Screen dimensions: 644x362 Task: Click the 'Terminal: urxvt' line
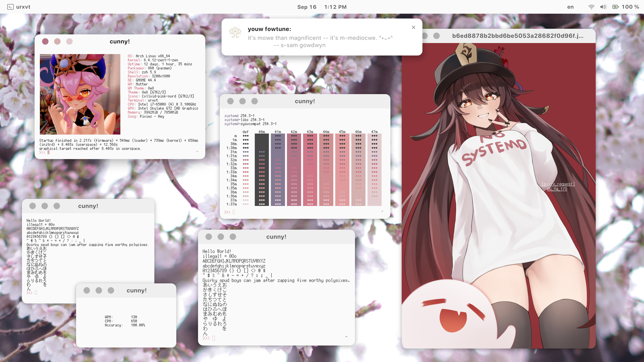tap(143, 100)
